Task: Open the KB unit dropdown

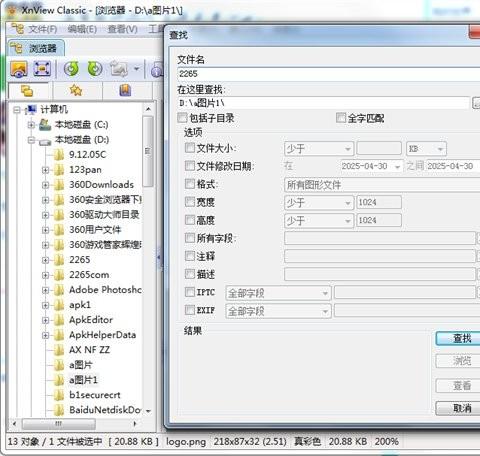Action: (426, 149)
